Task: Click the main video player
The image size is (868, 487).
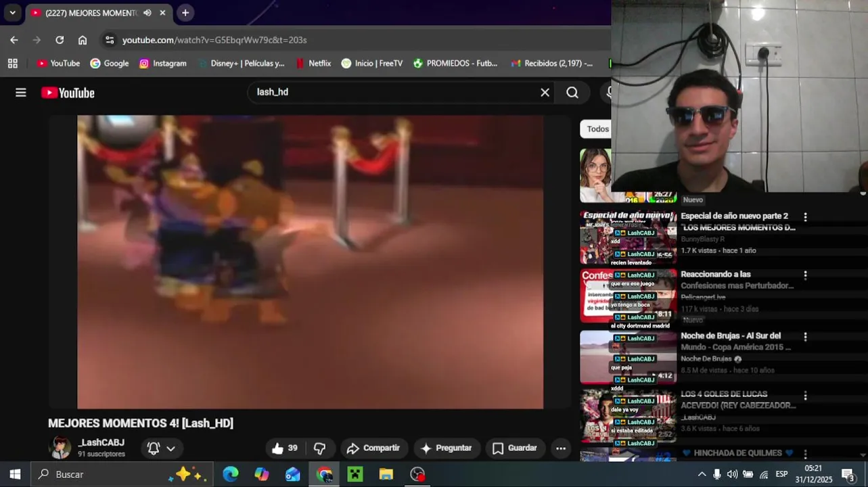Action: click(x=310, y=262)
